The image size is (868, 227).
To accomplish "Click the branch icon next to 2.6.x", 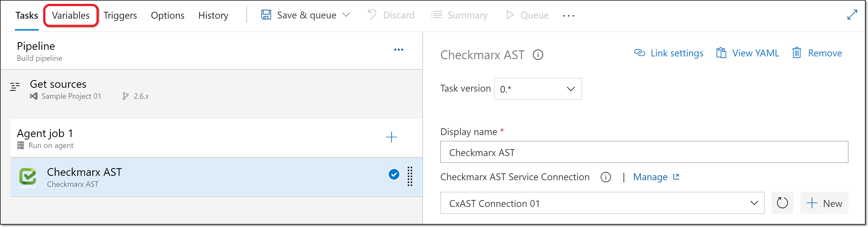I will pos(125,97).
